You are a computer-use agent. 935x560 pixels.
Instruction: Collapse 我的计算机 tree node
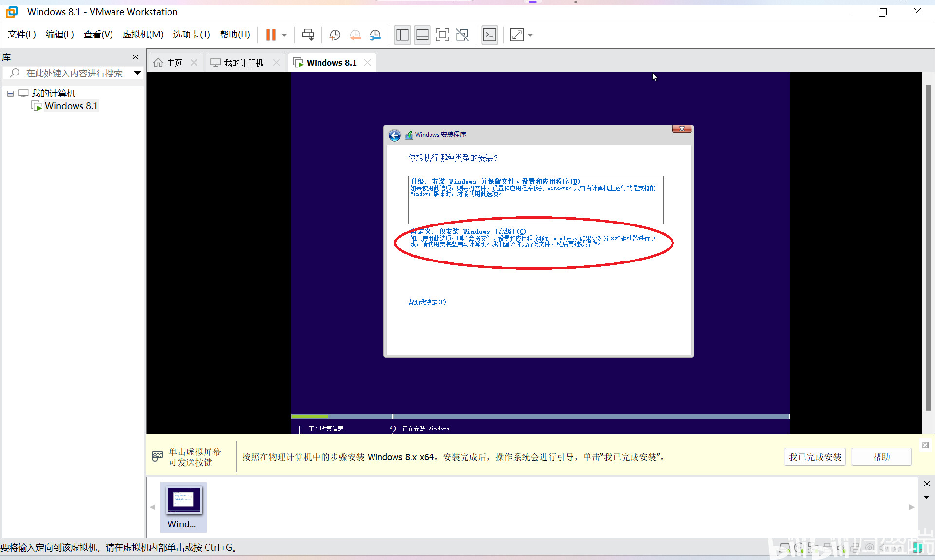10,93
